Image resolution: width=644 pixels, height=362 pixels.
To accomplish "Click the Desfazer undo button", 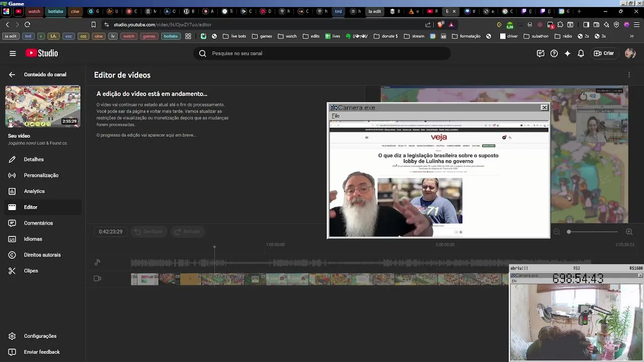I will pos(148,232).
